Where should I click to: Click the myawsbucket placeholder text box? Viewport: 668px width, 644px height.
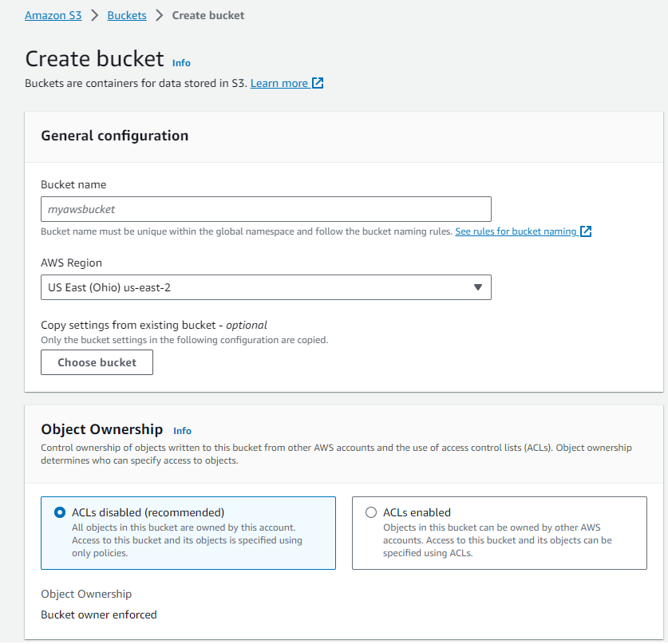(x=267, y=209)
